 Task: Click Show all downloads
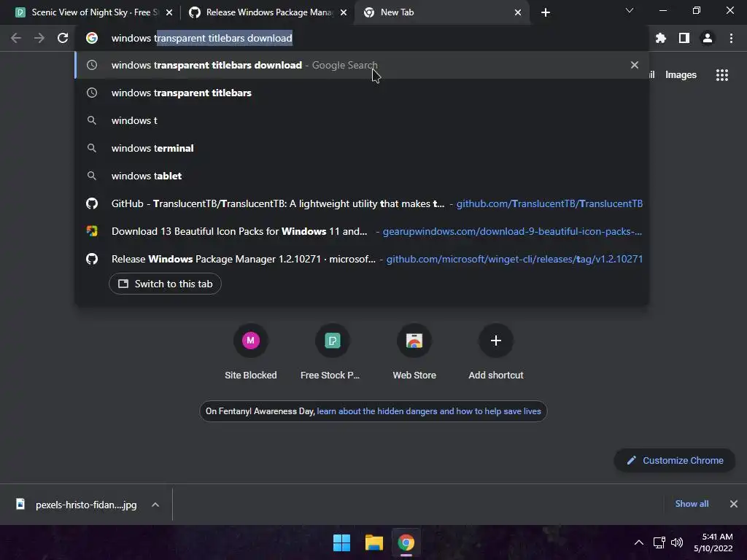[x=692, y=504]
